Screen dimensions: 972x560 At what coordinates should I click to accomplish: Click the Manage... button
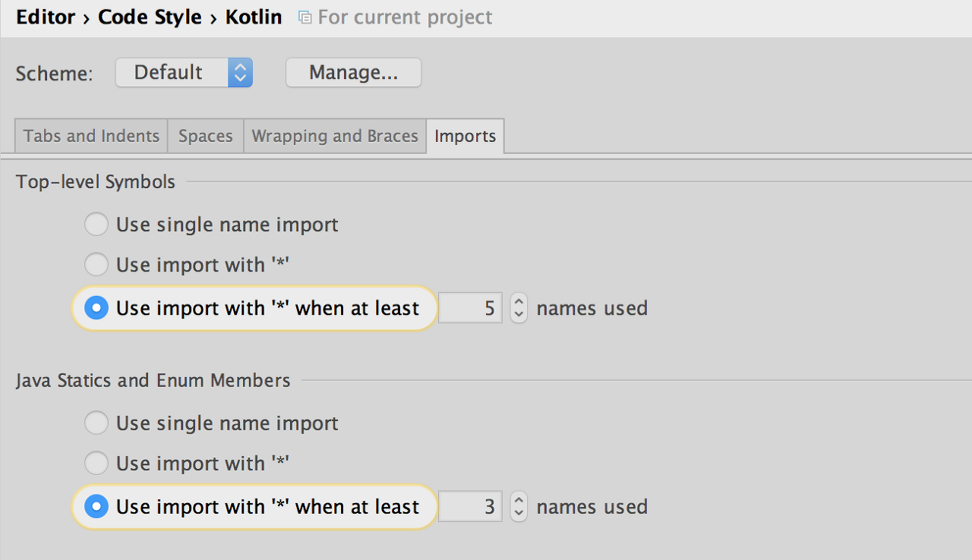353,73
